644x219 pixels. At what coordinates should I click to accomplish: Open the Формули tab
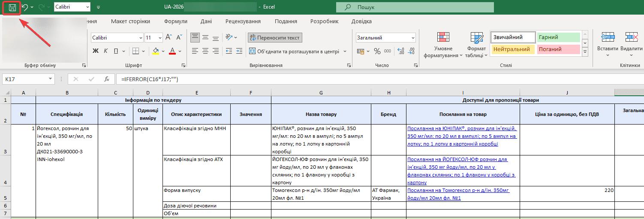(176, 21)
